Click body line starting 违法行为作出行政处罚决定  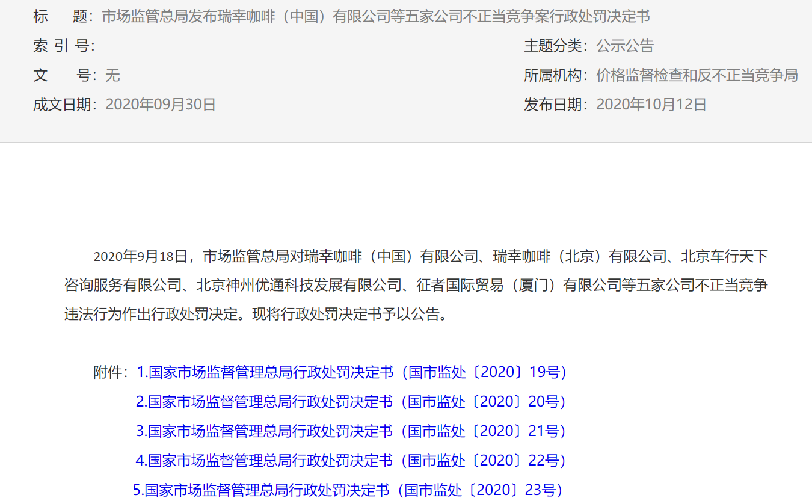257,314
